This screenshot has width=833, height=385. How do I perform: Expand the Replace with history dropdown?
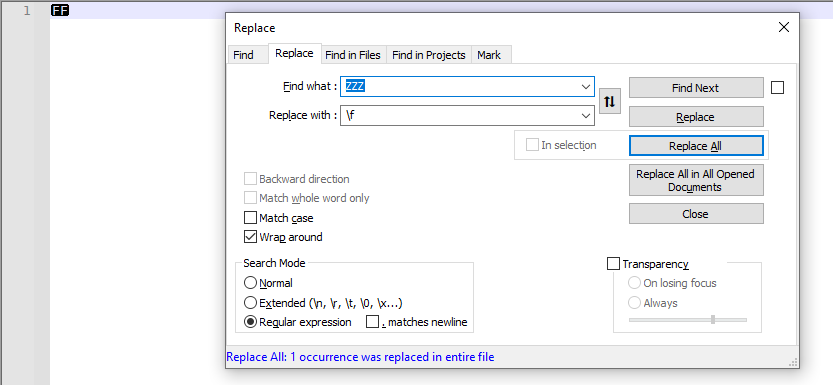586,115
